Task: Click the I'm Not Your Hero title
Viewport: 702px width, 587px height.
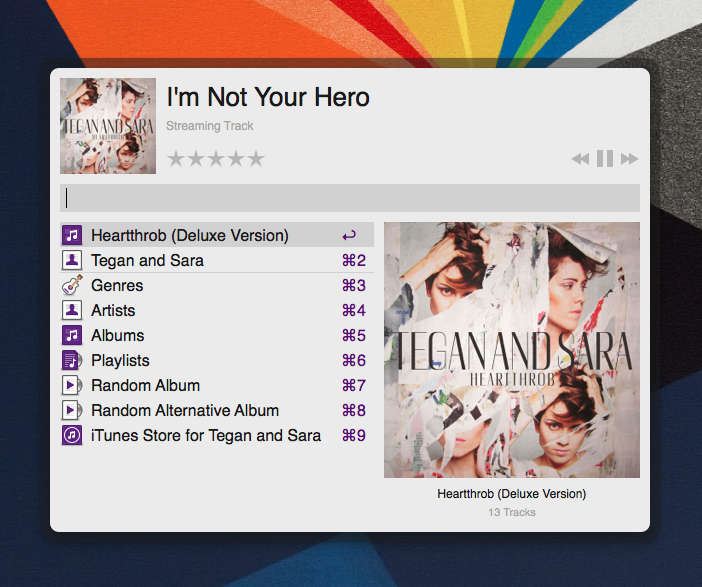Action: click(x=268, y=97)
